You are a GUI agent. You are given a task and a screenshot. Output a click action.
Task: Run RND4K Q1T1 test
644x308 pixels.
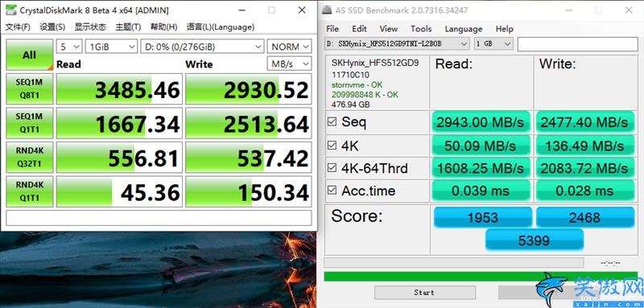(x=29, y=191)
